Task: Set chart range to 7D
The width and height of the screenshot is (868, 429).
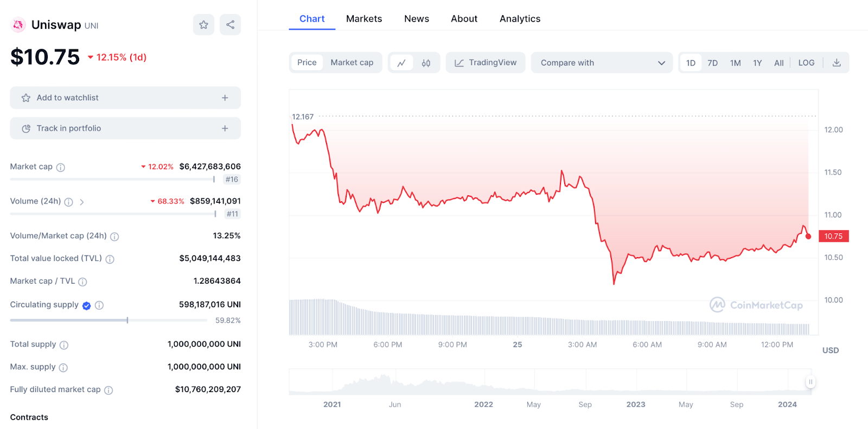Action: (713, 63)
